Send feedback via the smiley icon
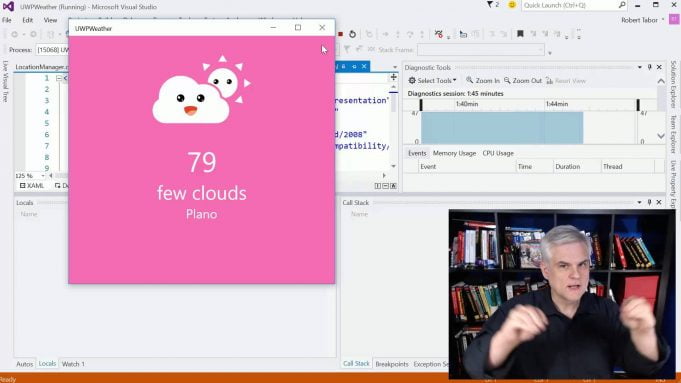The height and width of the screenshot is (383, 681). tap(512, 5)
